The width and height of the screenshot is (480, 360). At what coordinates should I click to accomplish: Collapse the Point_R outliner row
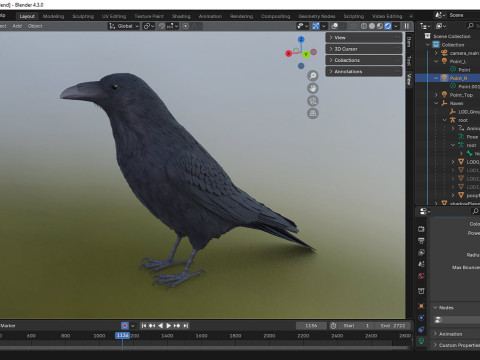click(x=436, y=78)
